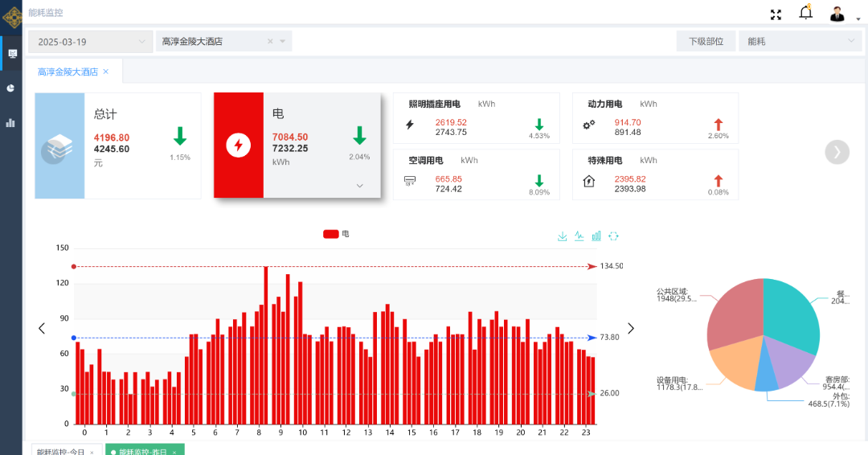The image size is (868, 455).
Task: Click the 能耗监控 header title
Action: click(x=45, y=13)
